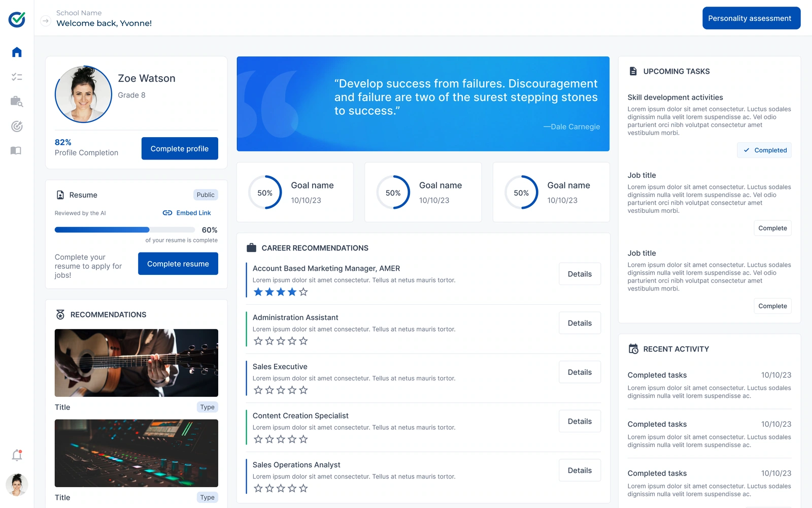812x508 pixels.
Task: Open the second Goal name card
Action: click(423, 192)
